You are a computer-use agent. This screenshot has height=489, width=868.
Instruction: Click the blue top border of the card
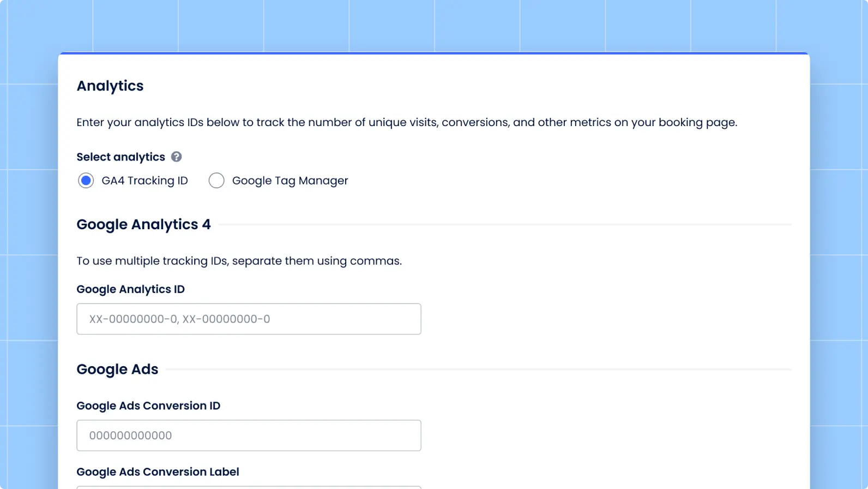[433, 53]
